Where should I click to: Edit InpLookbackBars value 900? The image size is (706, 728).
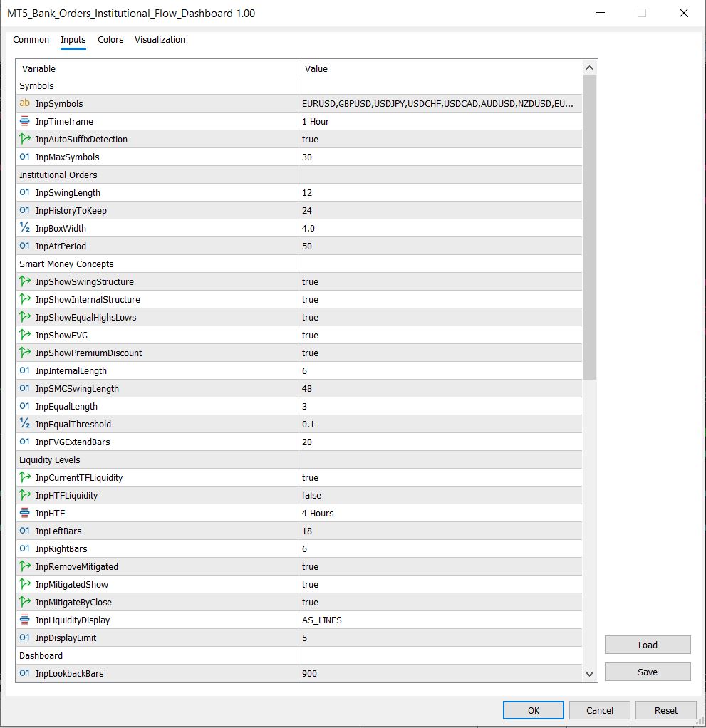[x=440, y=674]
